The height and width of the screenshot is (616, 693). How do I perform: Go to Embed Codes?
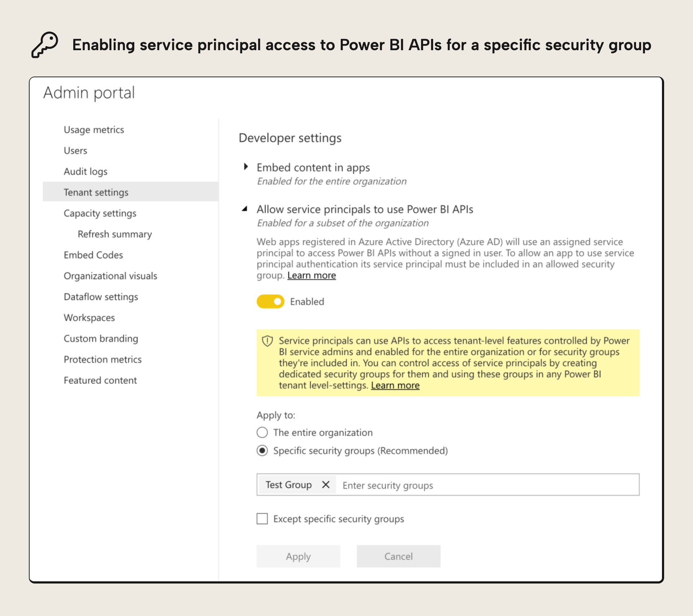click(x=93, y=255)
